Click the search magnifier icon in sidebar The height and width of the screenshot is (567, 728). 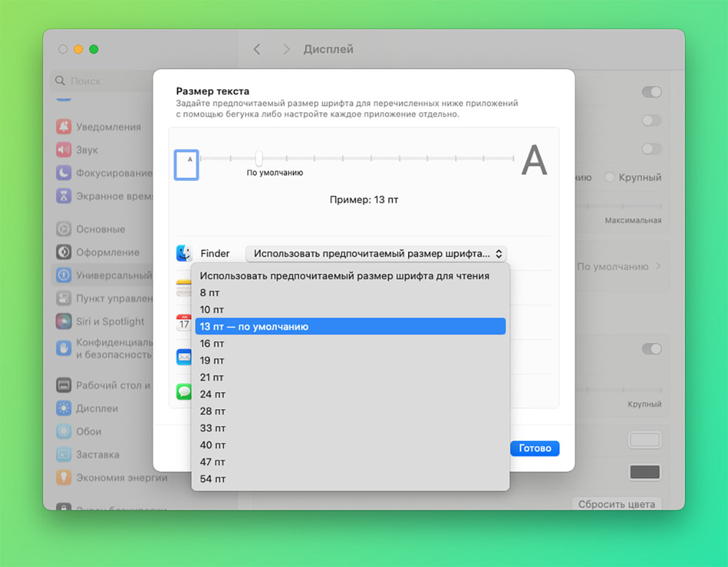click(x=60, y=81)
